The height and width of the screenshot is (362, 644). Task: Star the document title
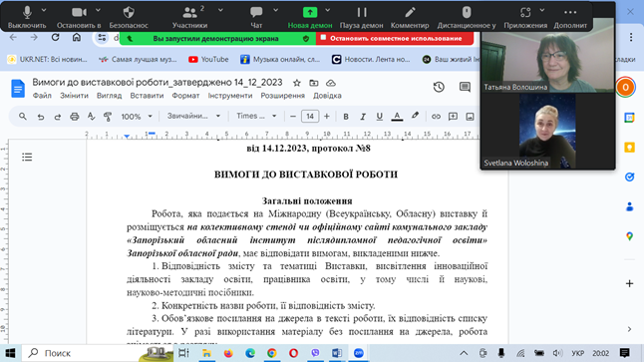[x=296, y=83]
